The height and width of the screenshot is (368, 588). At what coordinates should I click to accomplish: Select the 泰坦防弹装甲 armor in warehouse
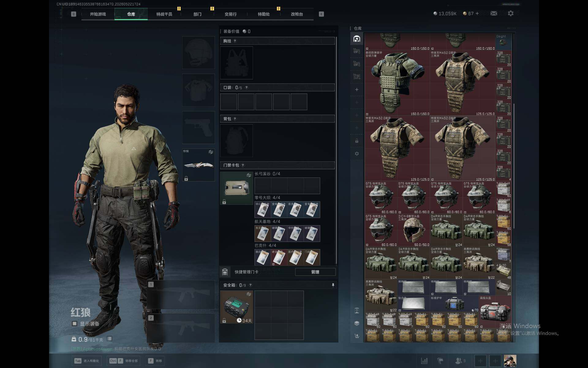coord(397,83)
